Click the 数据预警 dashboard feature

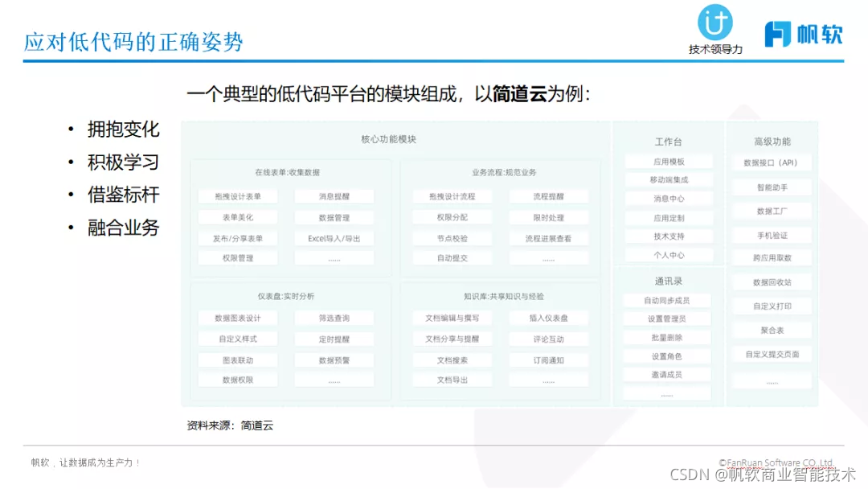(x=334, y=359)
